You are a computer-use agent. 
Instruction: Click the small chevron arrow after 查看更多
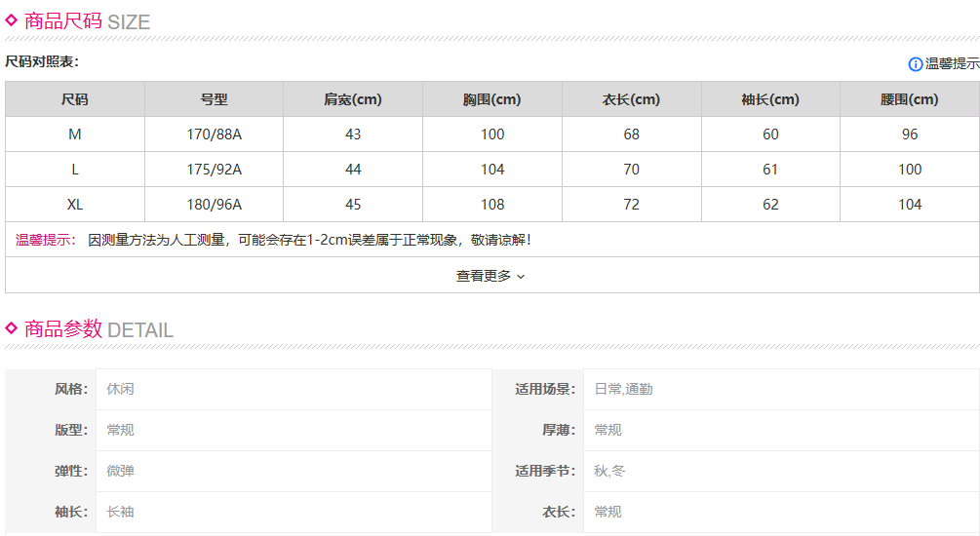click(521, 277)
